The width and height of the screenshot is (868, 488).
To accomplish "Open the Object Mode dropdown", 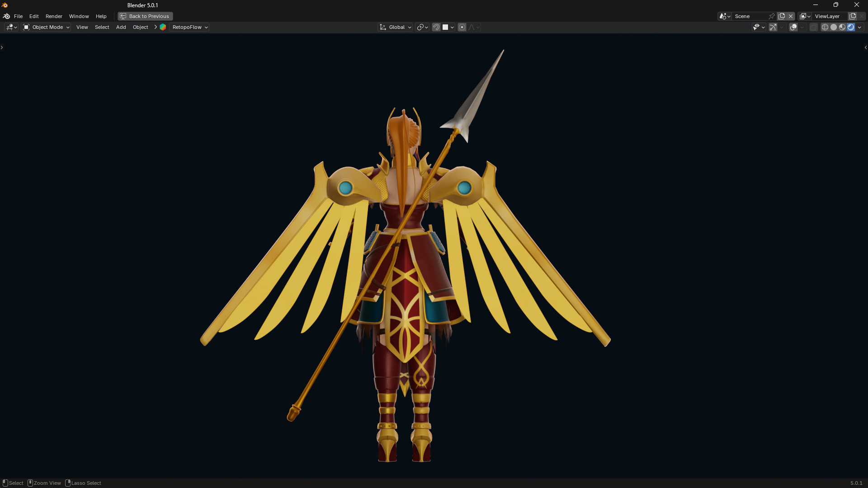I will [46, 27].
